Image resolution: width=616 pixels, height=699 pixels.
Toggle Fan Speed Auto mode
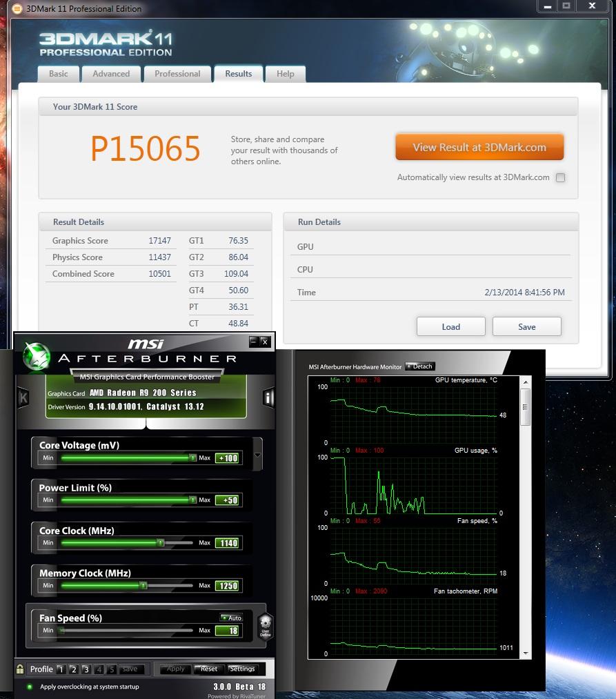231,618
